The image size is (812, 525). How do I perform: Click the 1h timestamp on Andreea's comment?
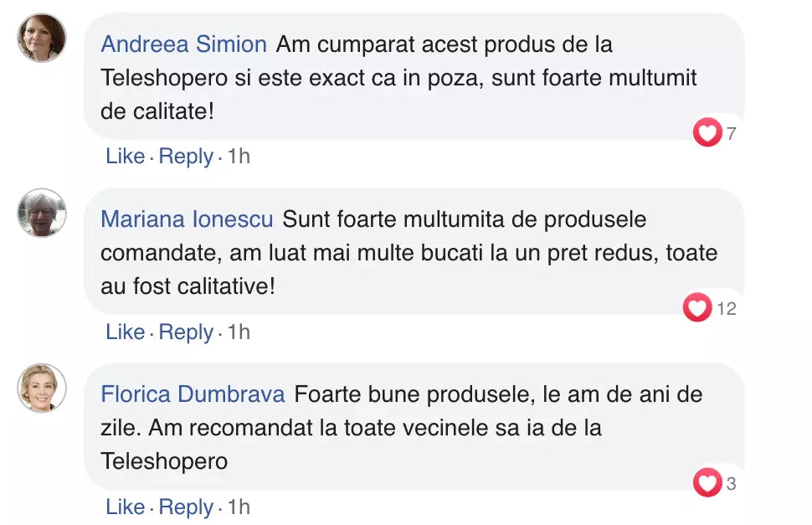tap(239, 157)
